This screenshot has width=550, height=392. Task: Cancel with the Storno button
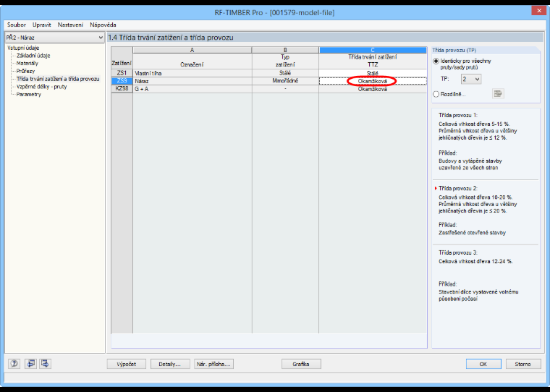tap(523, 364)
